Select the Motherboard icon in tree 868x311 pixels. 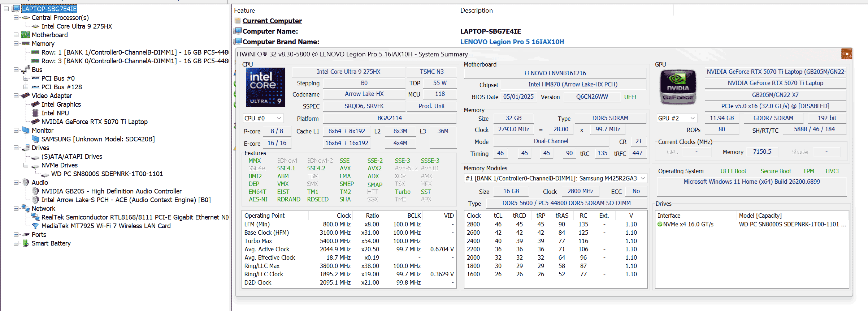coord(26,35)
